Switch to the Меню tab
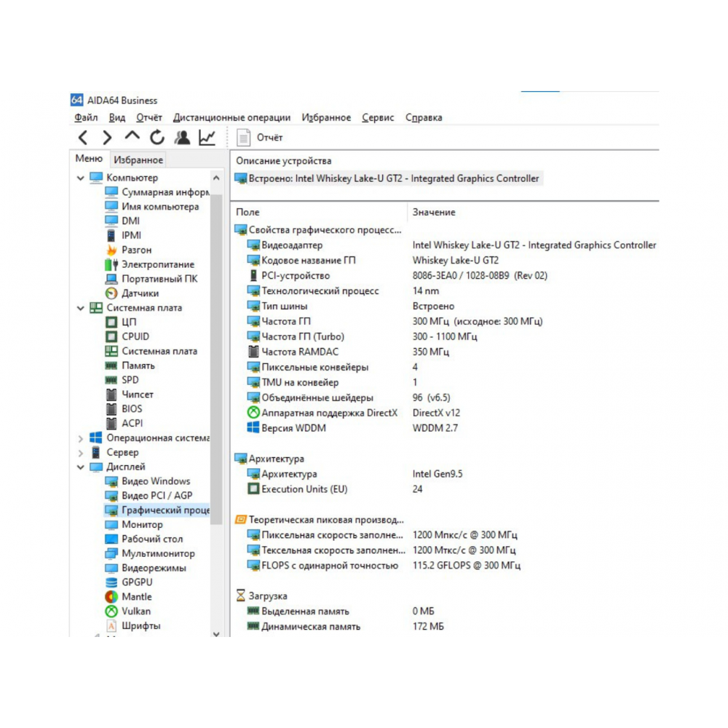The height and width of the screenshot is (728, 728). [89, 159]
